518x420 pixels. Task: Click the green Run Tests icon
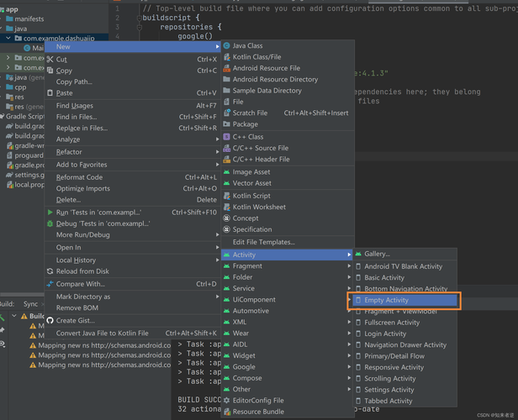(50, 213)
